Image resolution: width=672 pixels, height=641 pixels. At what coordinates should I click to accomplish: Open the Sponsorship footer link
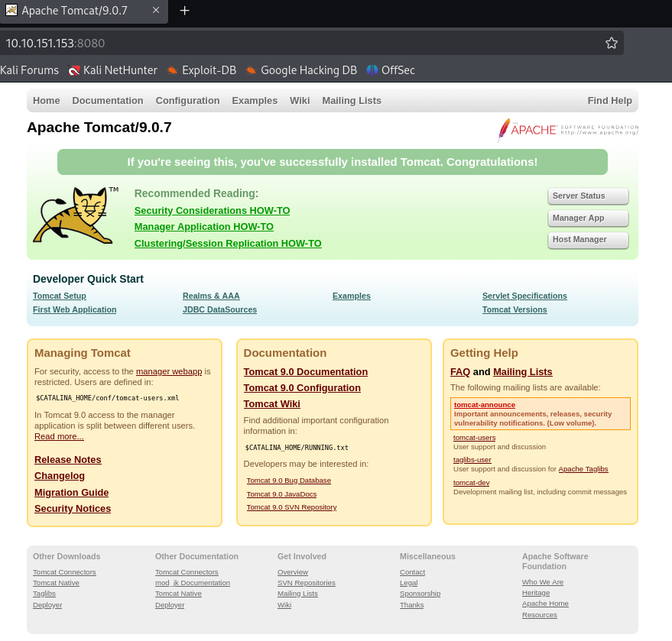click(x=420, y=594)
